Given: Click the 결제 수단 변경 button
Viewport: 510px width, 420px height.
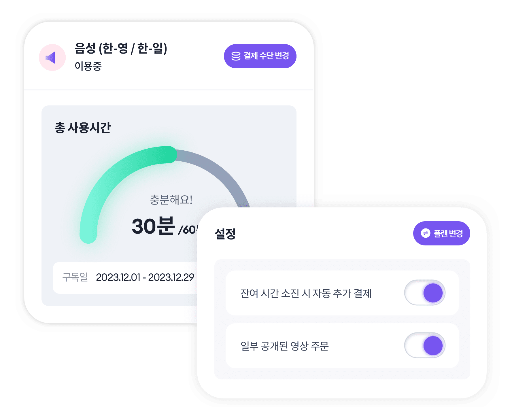Looking at the screenshot, I should pyautogui.click(x=260, y=56).
